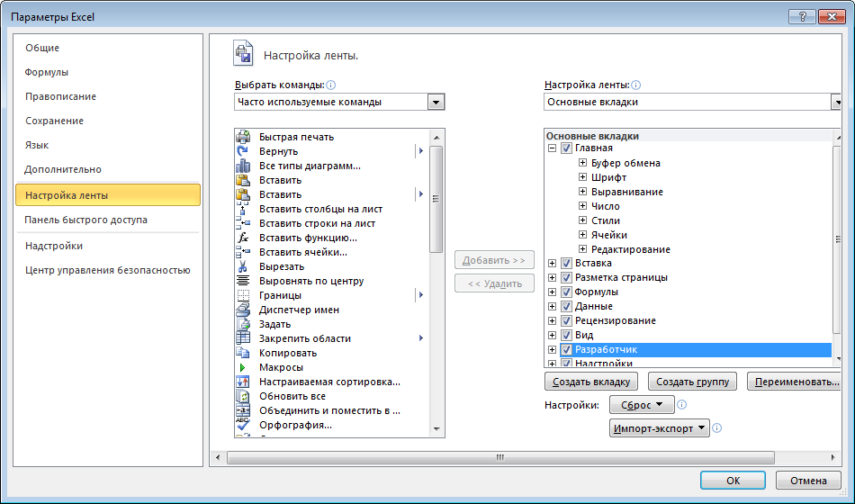This screenshot has height=504, width=855.
Task: Click the Quick Print (Быстрая печать) icon
Action: click(x=243, y=137)
